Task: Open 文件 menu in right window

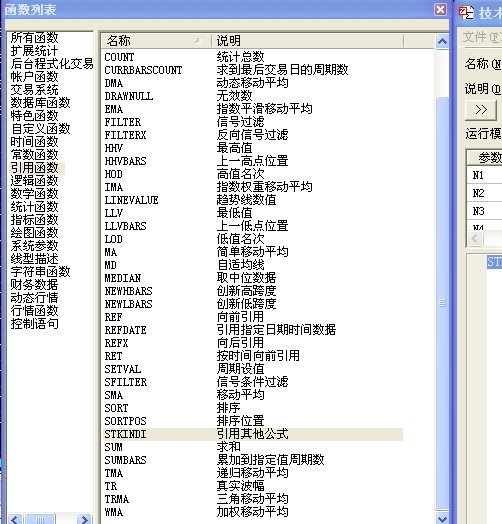Action: (482, 37)
